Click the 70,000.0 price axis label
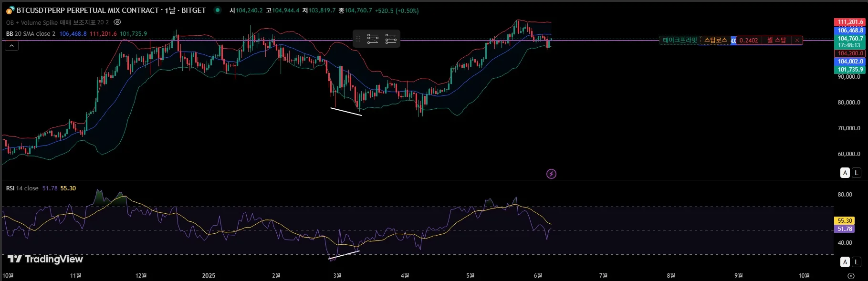 coord(849,128)
